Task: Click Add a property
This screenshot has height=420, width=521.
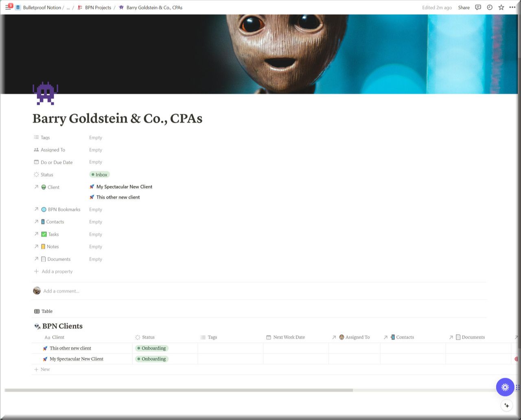Action: pyautogui.click(x=53, y=271)
